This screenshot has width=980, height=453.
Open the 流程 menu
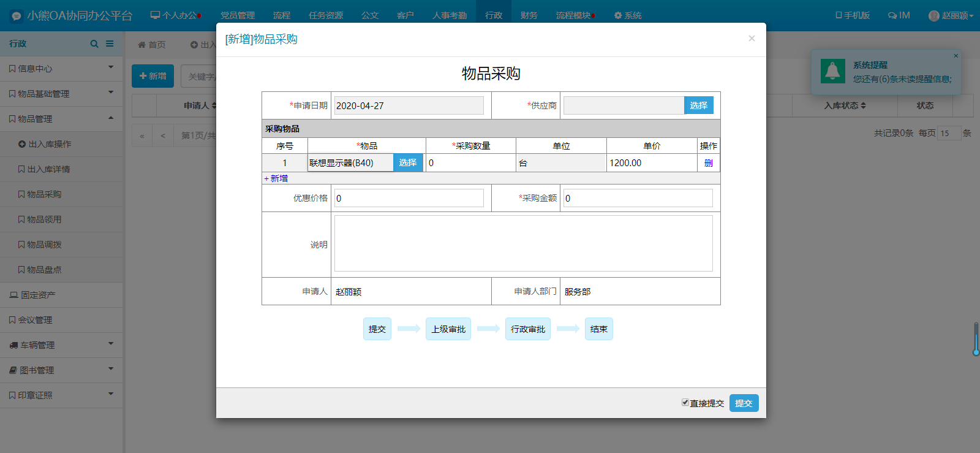[x=282, y=15]
